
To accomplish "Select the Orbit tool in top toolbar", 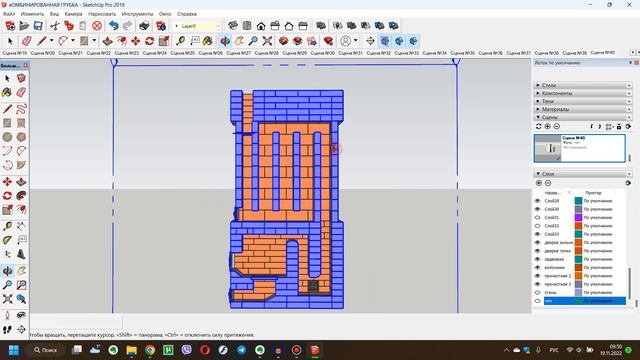I will point(225,41).
